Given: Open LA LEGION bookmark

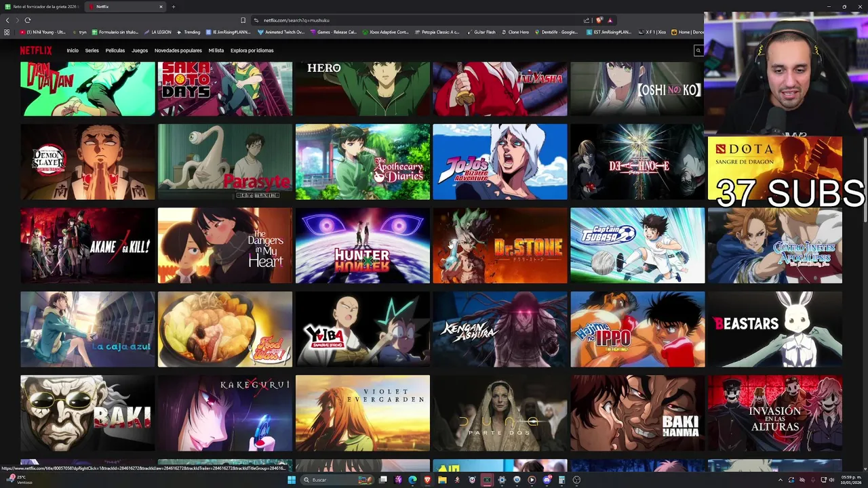Looking at the screenshot, I should (x=157, y=32).
